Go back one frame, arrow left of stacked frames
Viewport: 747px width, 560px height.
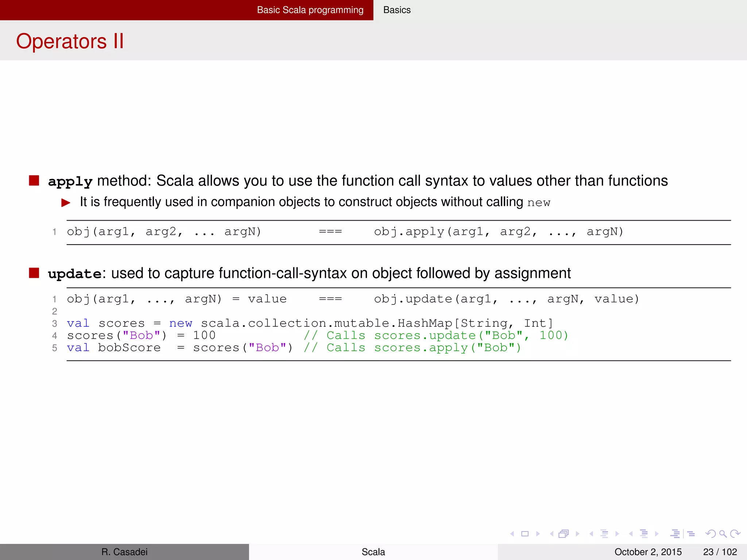551,534
